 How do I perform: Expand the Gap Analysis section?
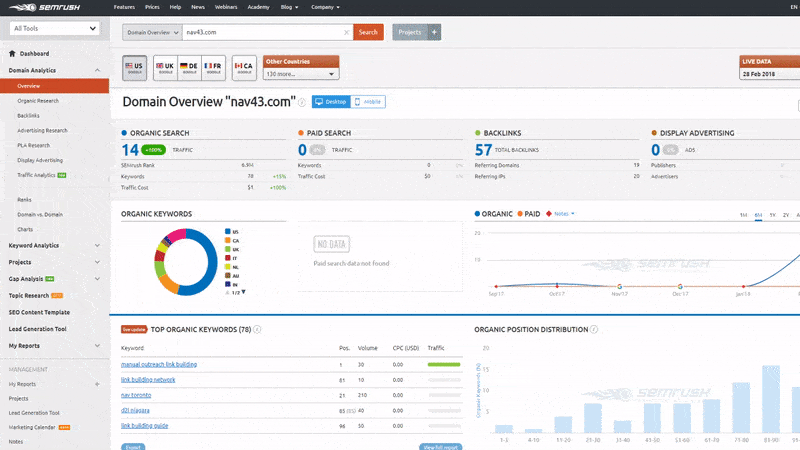(x=97, y=279)
